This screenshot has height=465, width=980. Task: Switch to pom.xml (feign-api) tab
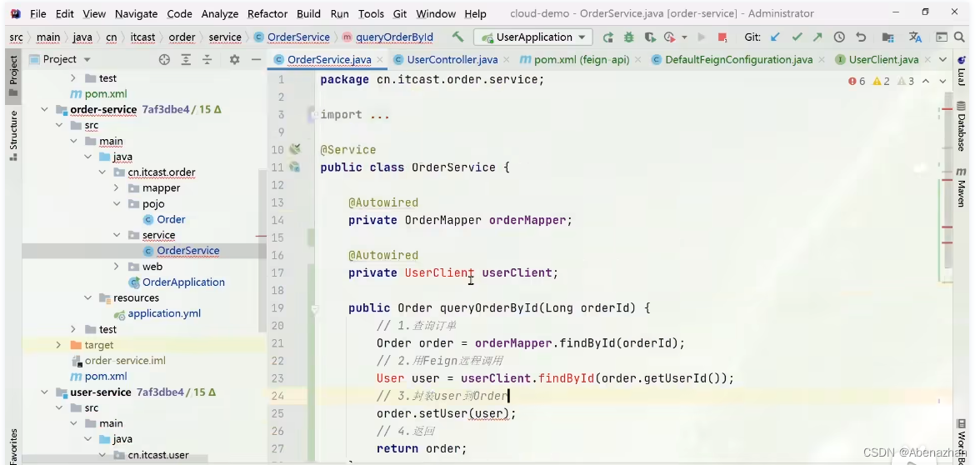tap(582, 59)
